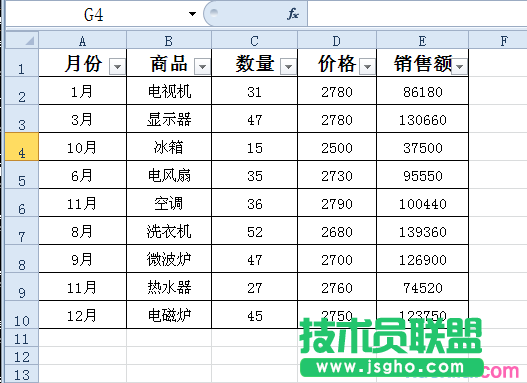Select column F header
The width and height of the screenshot is (527, 383).
[498, 41]
